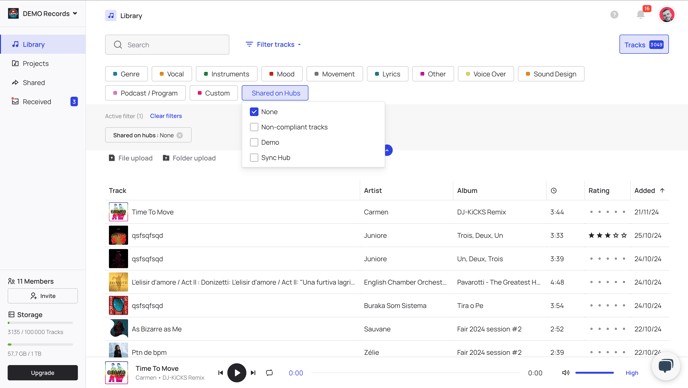Toggle repeat loop in player
688x388 pixels.
(269, 373)
